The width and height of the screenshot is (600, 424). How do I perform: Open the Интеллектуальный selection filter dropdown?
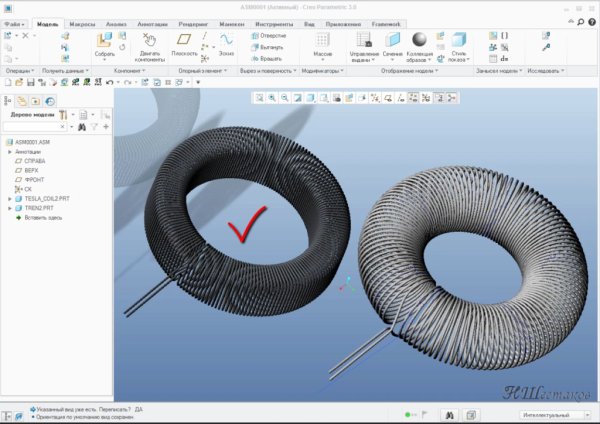coord(555,415)
